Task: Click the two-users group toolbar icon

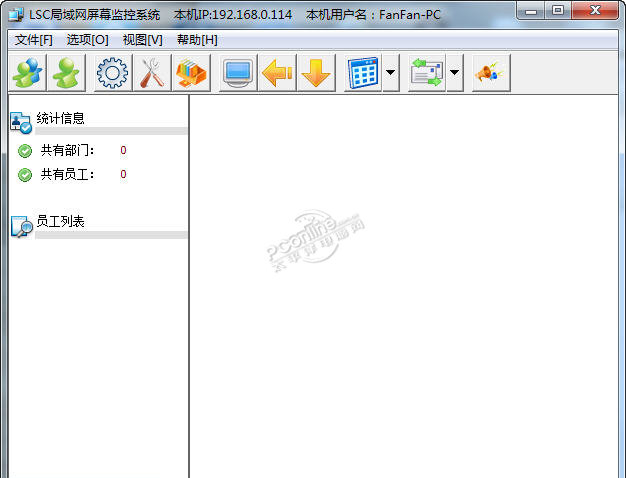Action: point(28,73)
